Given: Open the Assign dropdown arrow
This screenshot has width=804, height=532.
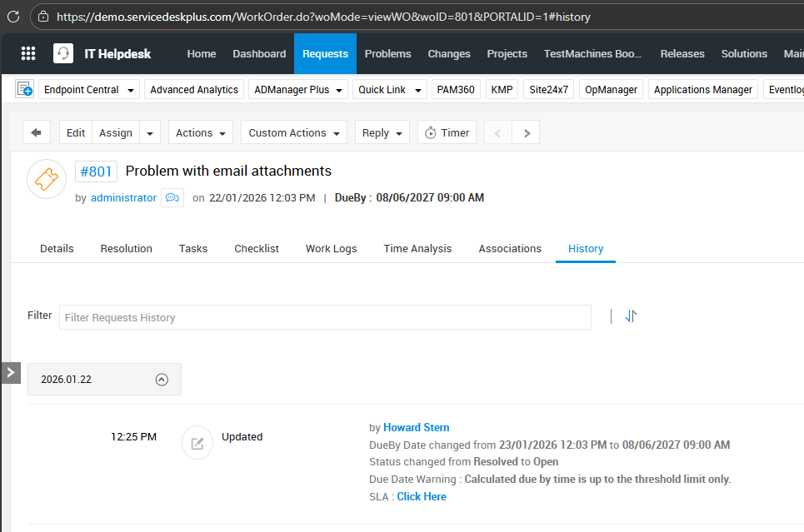Looking at the screenshot, I should pos(150,133).
